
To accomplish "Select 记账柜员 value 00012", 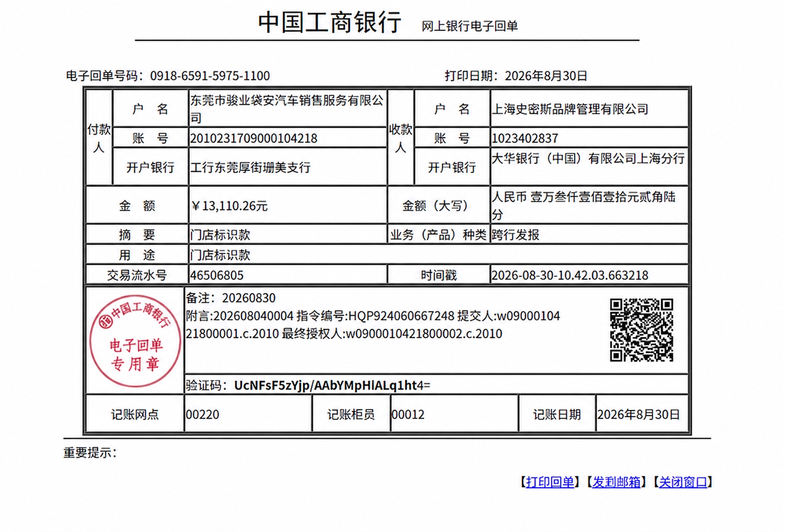I will [x=408, y=415].
